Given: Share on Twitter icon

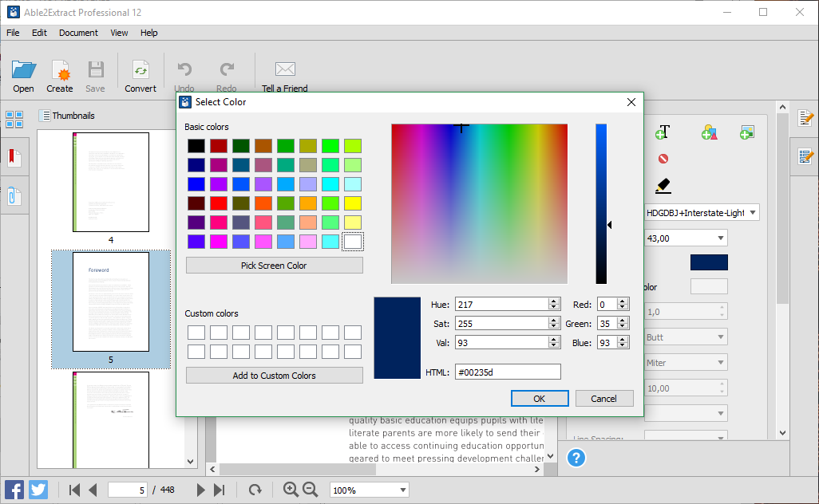Looking at the screenshot, I should click(x=38, y=490).
